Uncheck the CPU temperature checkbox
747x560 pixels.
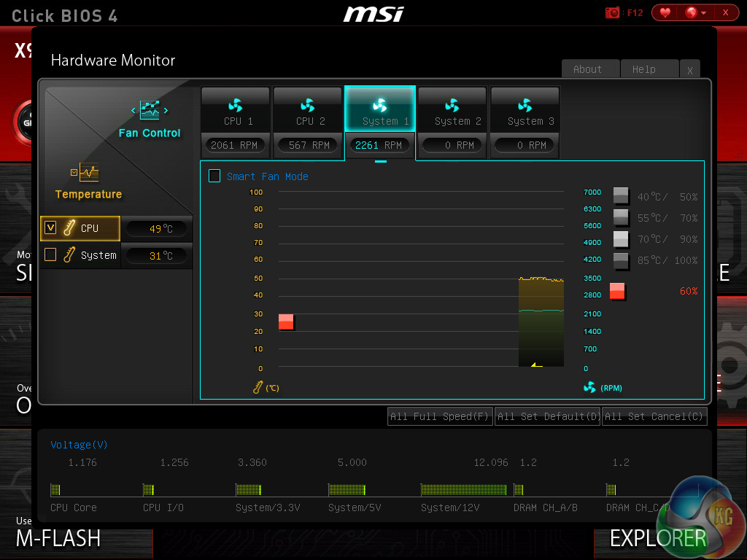[50, 227]
